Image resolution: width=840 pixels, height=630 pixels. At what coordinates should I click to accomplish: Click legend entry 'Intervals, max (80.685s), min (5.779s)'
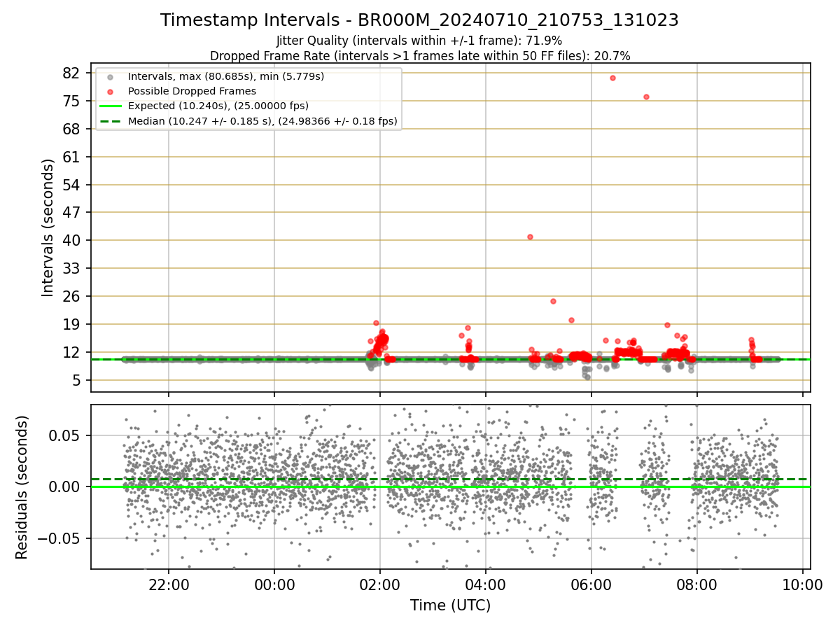[x=226, y=76]
